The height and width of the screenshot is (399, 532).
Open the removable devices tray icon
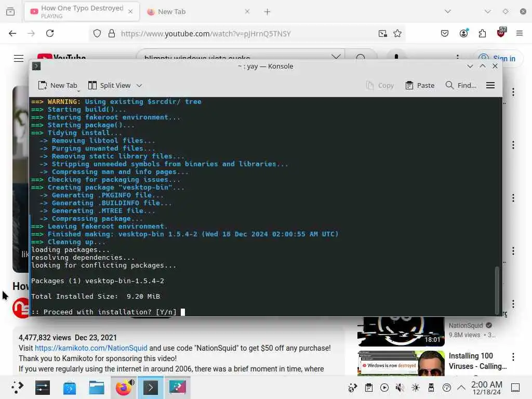coord(431,388)
